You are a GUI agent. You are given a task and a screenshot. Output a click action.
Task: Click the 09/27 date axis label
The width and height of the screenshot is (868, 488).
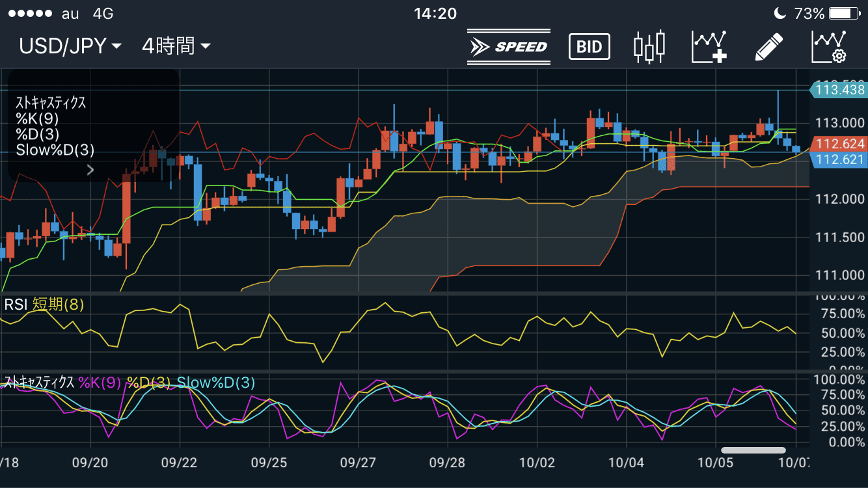coord(359,463)
